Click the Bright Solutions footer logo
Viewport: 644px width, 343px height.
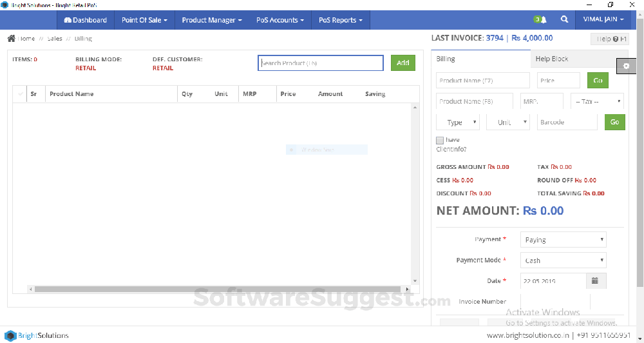(x=37, y=335)
